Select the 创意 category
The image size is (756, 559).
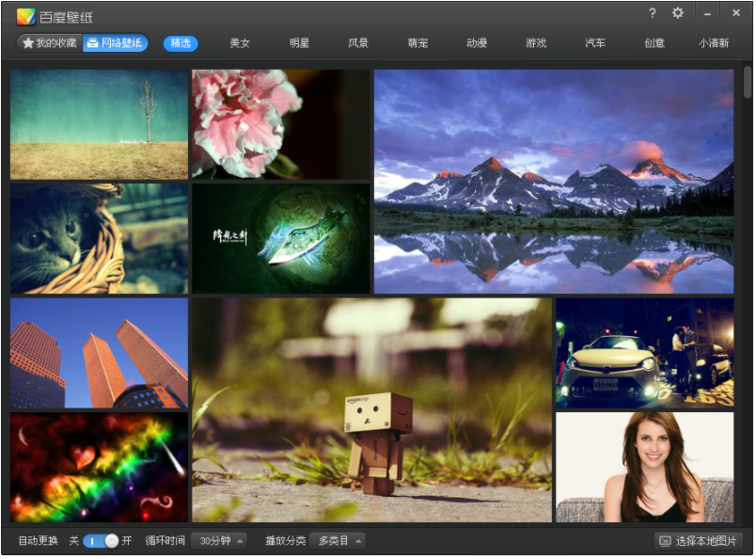click(654, 43)
